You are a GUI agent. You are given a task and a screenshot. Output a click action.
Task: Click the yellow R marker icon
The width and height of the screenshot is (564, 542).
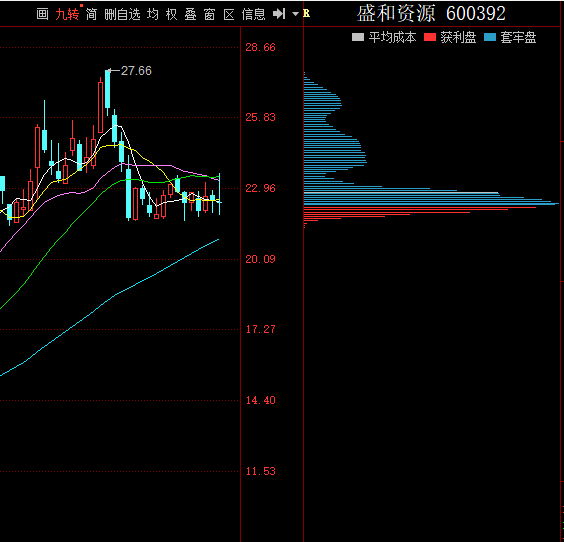click(x=306, y=14)
